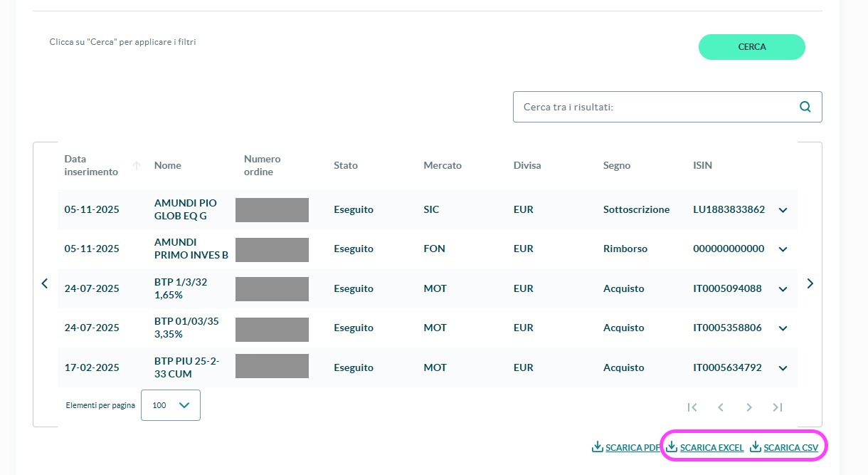Select ISIN IT0005094088 cell
Image resolution: width=868 pixels, height=475 pixels.
point(727,288)
